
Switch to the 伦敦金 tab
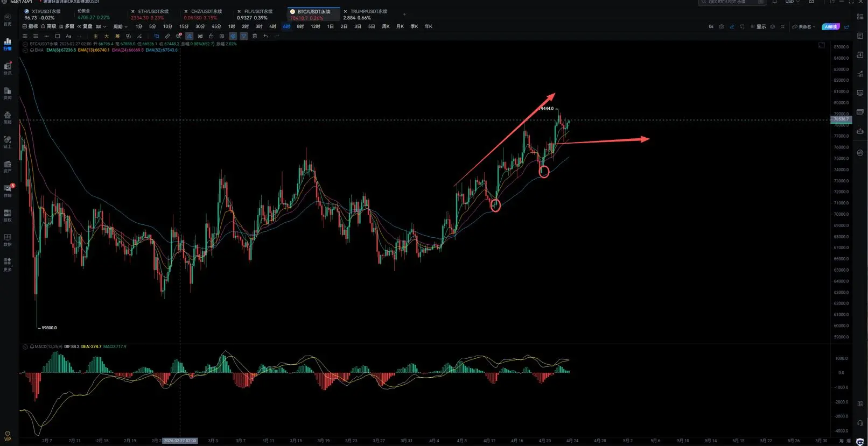95,15
